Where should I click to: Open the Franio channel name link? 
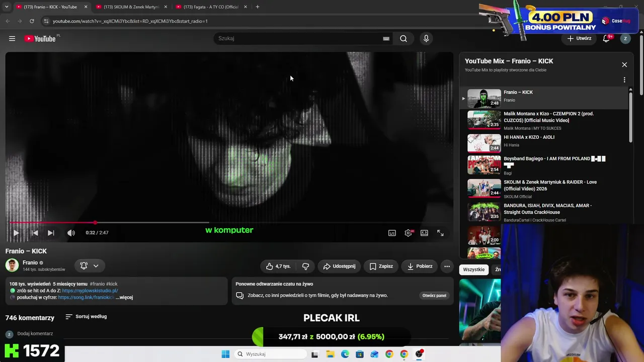(30, 262)
